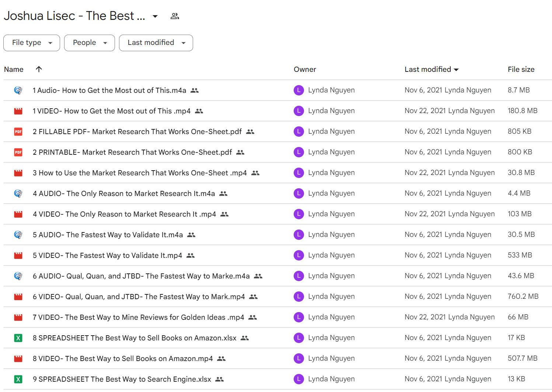
Task: Open 7 VIDEO- The Best Way to Mine Reviews file
Action: click(138, 317)
